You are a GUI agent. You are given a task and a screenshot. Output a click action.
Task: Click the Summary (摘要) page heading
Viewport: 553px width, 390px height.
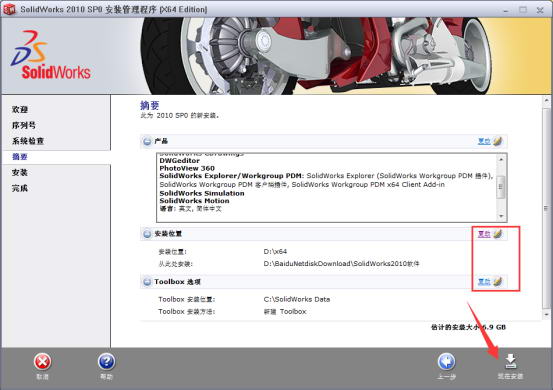click(x=150, y=105)
